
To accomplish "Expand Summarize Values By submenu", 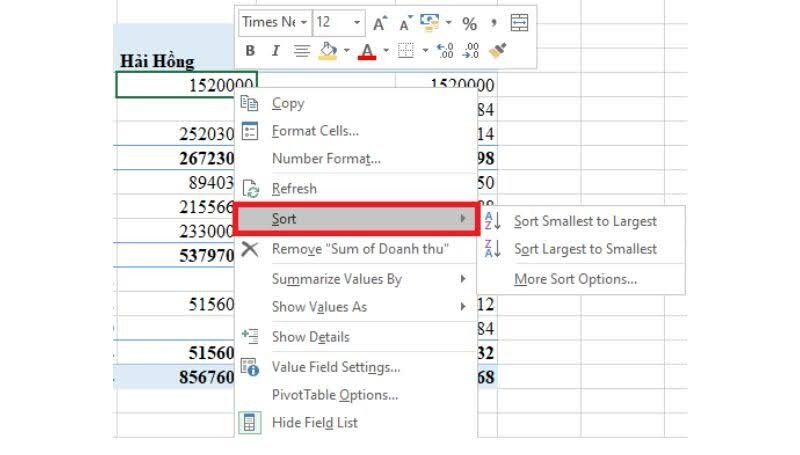I will pos(356,279).
